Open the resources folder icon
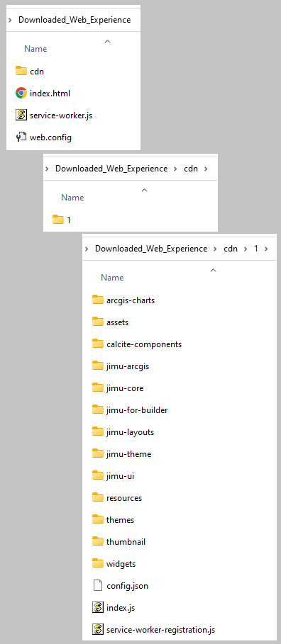281x644 pixels. coord(98,497)
